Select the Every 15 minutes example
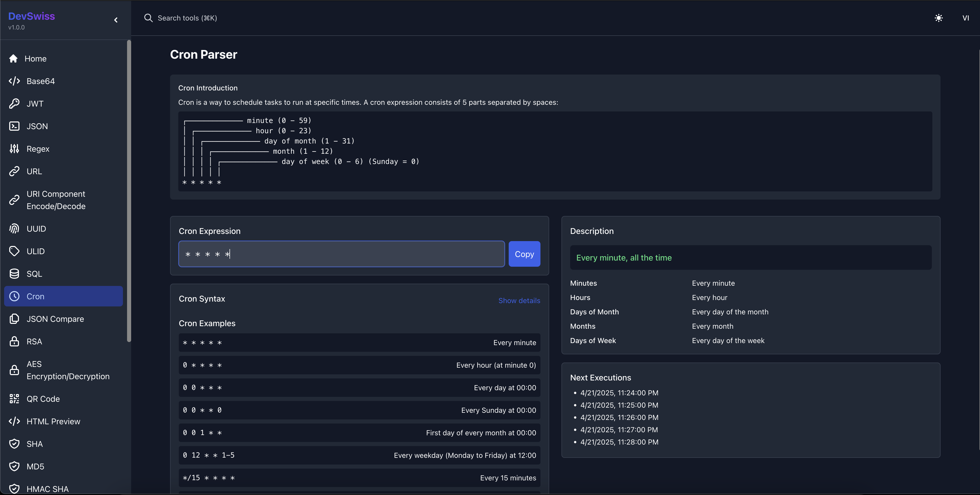 coord(359,478)
